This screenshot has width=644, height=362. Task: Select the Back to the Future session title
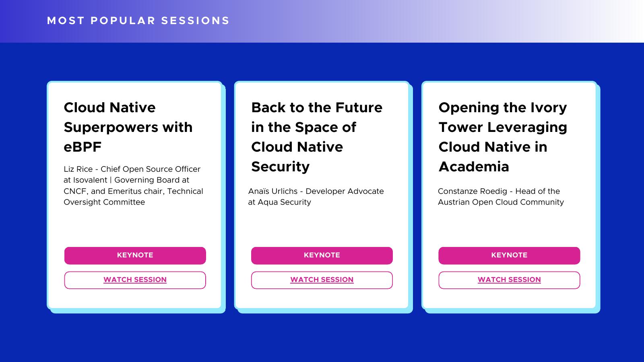coord(317,137)
